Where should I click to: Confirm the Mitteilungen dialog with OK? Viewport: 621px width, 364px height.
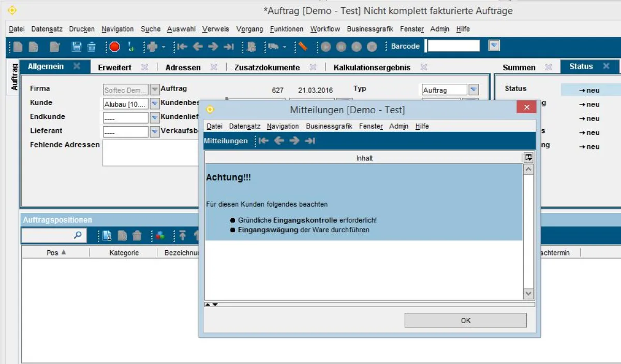465,320
